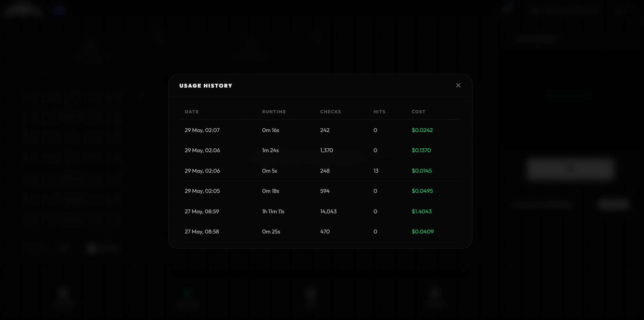Click the 470 checks value
The width and height of the screenshot is (644, 320).
pos(325,232)
